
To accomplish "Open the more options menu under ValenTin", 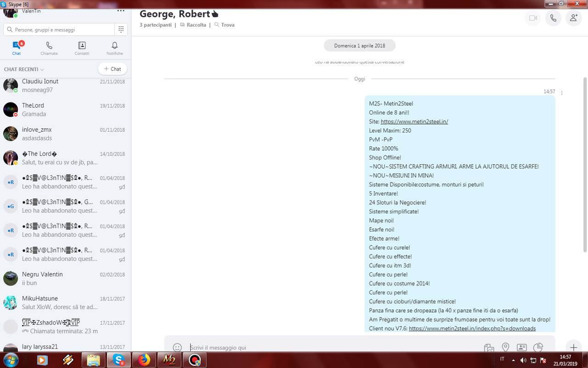I will click(x=121, y=11).
